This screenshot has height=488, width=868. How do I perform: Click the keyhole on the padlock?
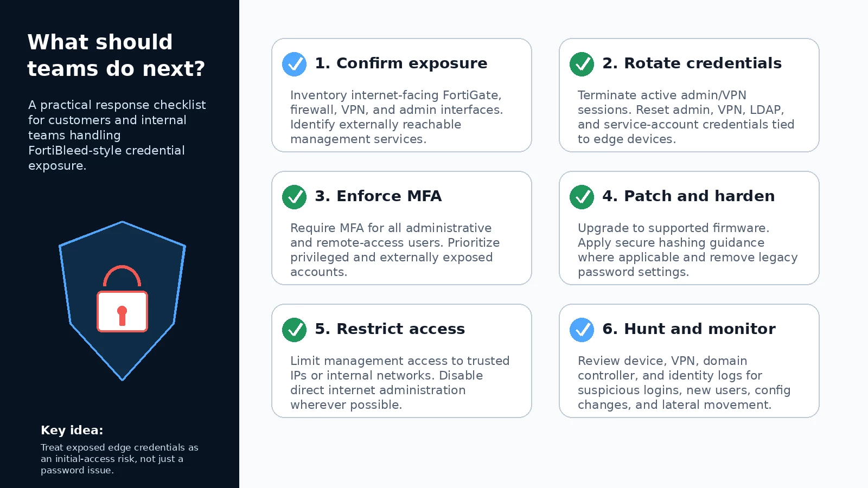[x=122, y=316]
